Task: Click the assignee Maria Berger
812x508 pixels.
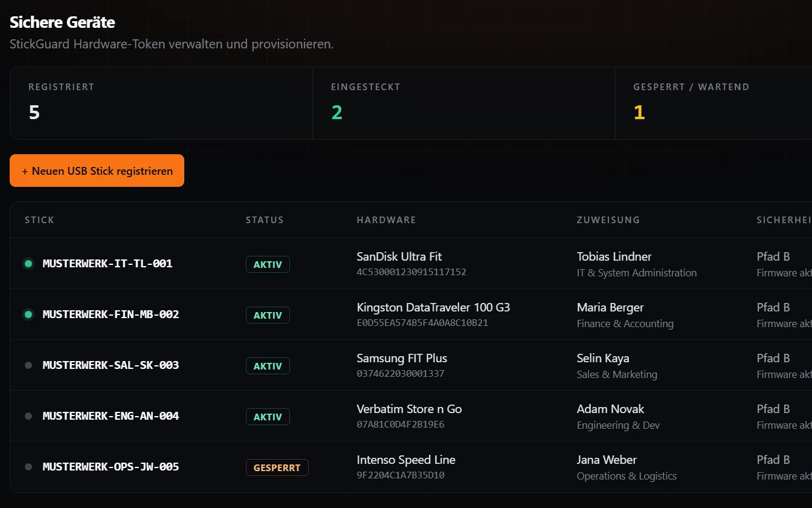Action: point(610,307)
